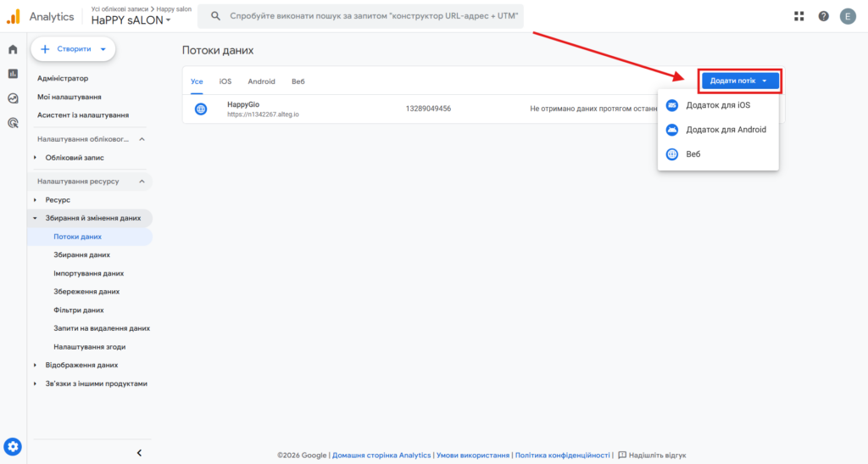Click the HappyGio web stream globe icon
The width and height of the screenshot is (868, 464).
pyautogui.click(x=201, y=109)
